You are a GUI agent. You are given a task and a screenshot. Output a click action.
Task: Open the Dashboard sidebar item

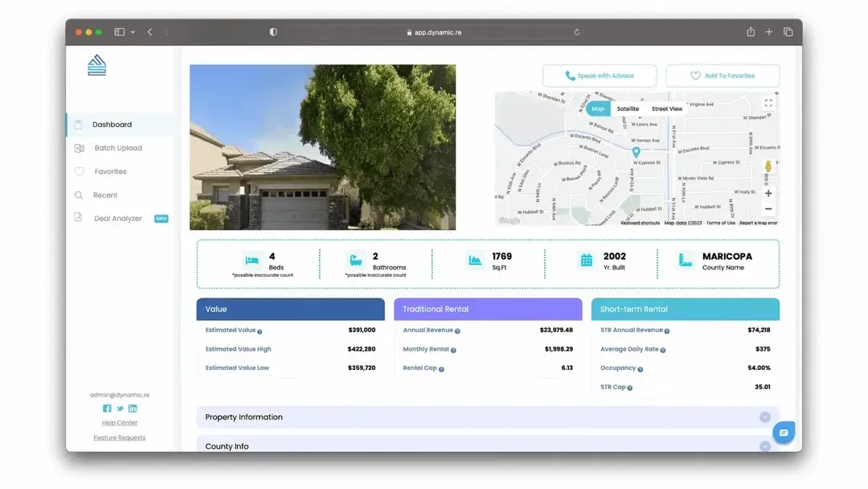[x=120, y=125]
